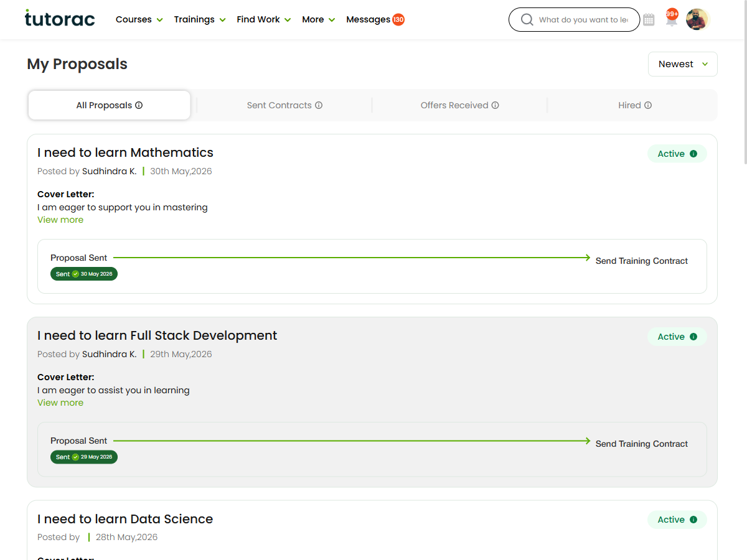Click 'I am eager to support you in mastering'
Screen dimensions: 747x560
click(123, 207)
